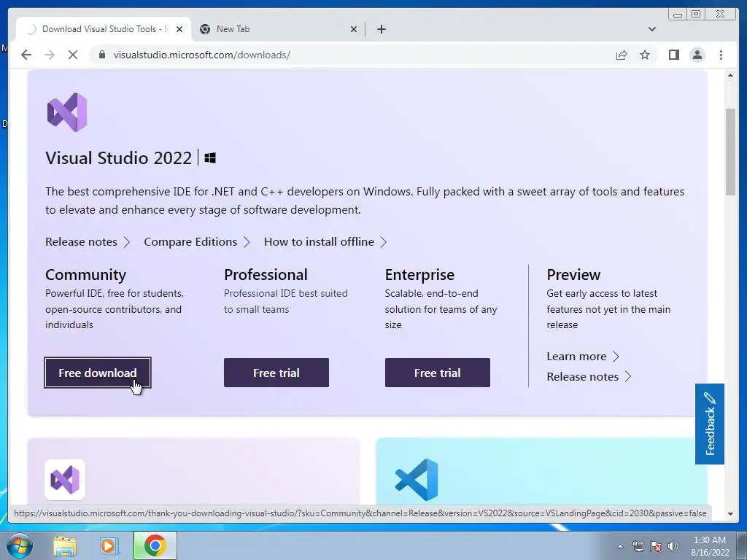Click the page scrollbar down arrow
Screen dimensions: 747x560
730,514
